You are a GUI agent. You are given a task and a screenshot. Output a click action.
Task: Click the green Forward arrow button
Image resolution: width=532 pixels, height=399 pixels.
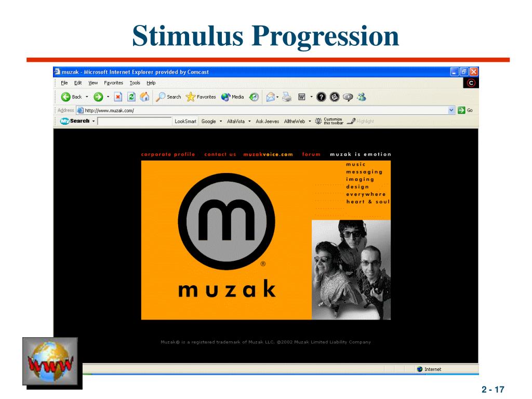(x=98, y=97)
